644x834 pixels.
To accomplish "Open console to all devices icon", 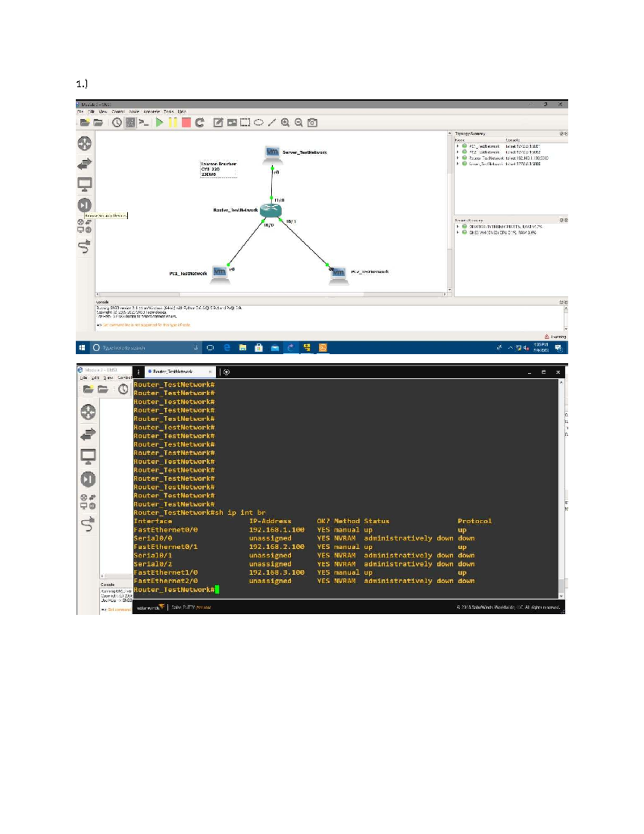I will click(143, 122).
